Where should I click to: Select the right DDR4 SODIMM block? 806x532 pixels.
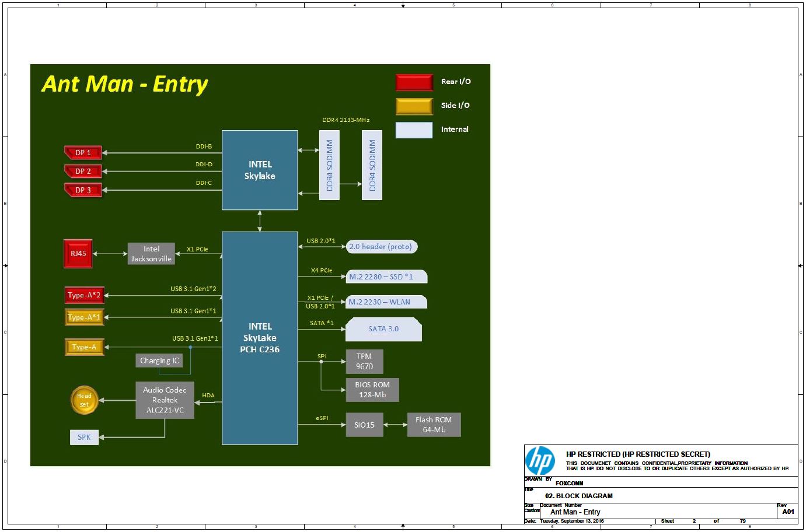point(372,165)
